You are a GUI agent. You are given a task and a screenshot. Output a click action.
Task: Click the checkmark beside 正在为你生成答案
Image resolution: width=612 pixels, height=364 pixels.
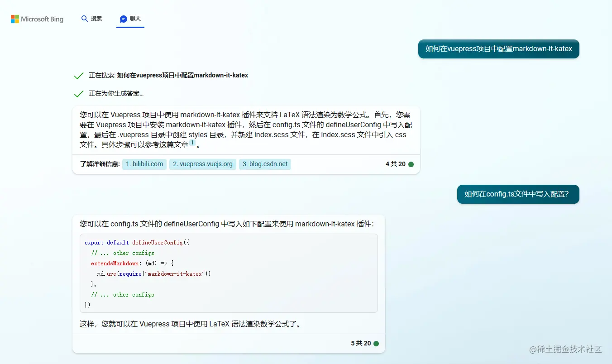coord(78,93)
